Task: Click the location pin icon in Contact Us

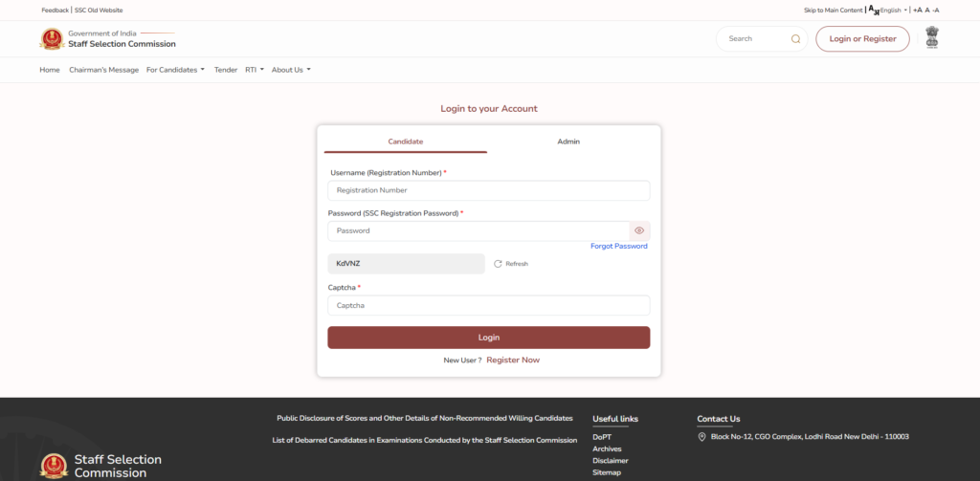Action: (x=702, y=437)
